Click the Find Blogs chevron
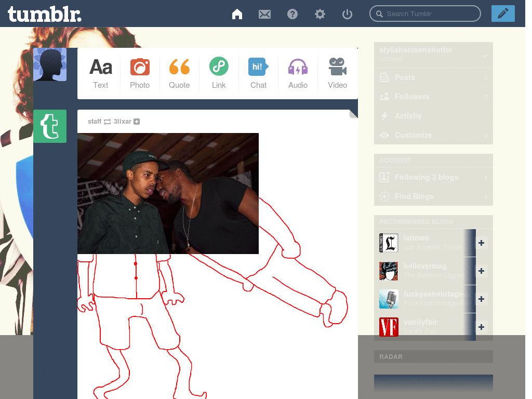The width and height of the screenshot is (532, 399). 486,196
